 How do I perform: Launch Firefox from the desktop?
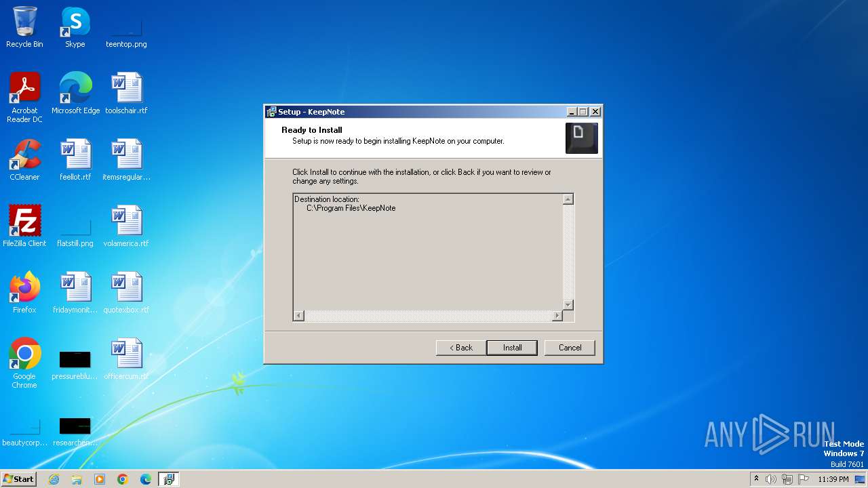pos(24,292)
